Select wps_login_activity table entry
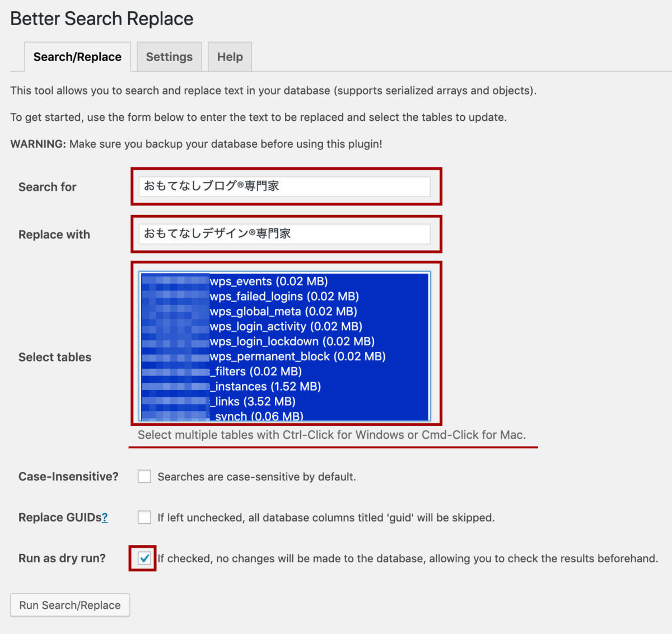The height and width of the screenshot is (634, 672). coord(286,327)
